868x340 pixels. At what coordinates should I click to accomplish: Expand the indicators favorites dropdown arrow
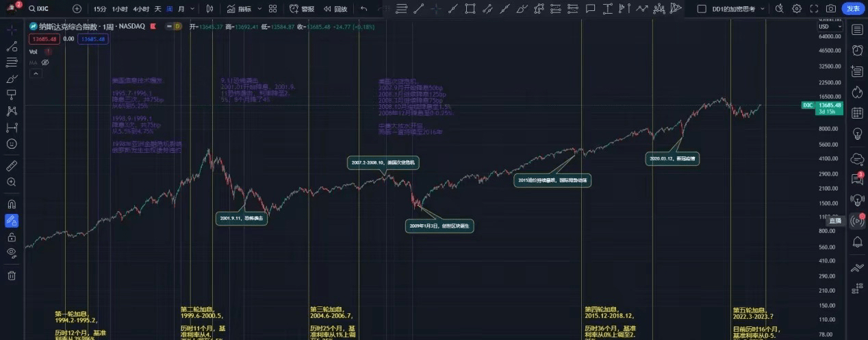click(x=258, y=9)
